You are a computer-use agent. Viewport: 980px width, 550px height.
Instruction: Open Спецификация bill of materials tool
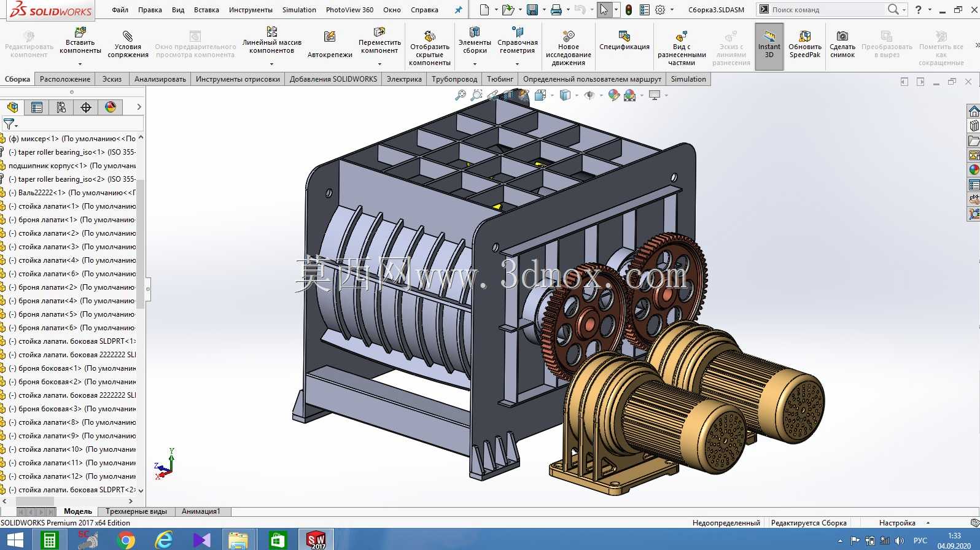pyautogui.click(x=624, y=41)
